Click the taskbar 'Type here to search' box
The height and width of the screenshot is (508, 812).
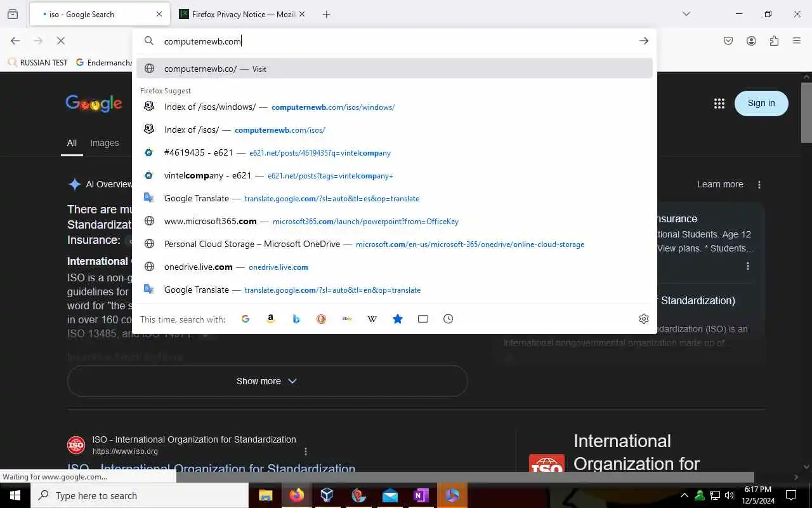tap(140, 495)
